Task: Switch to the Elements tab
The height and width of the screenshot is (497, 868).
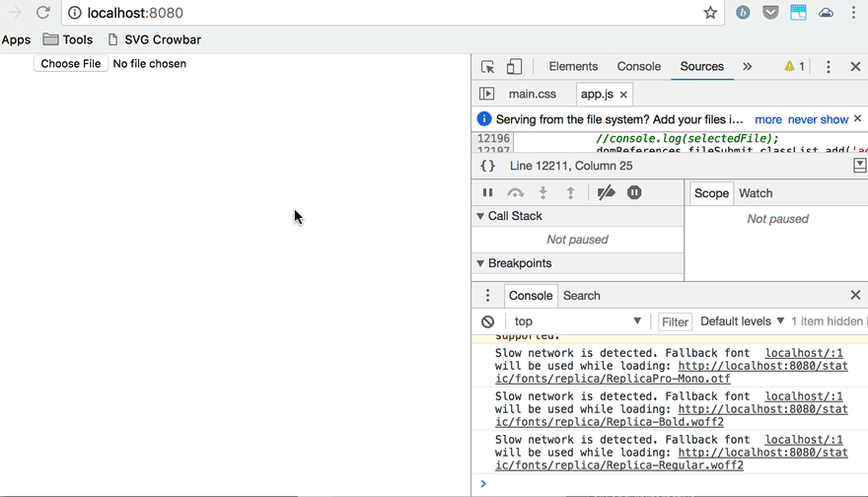Action: pyautogui.click(x=573, y=66)
